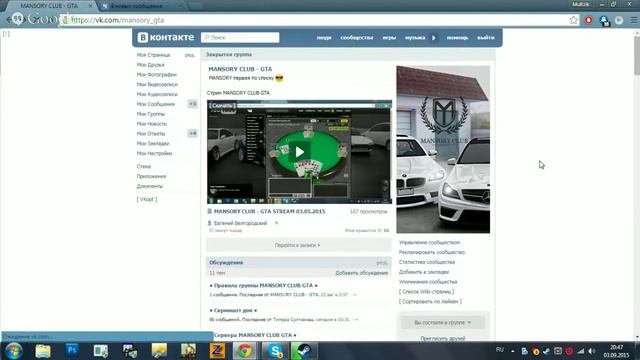This screenshot has width=640, height=360.
Task: Click the red Opera-style extension icon
Action: (x=588, y=20)
